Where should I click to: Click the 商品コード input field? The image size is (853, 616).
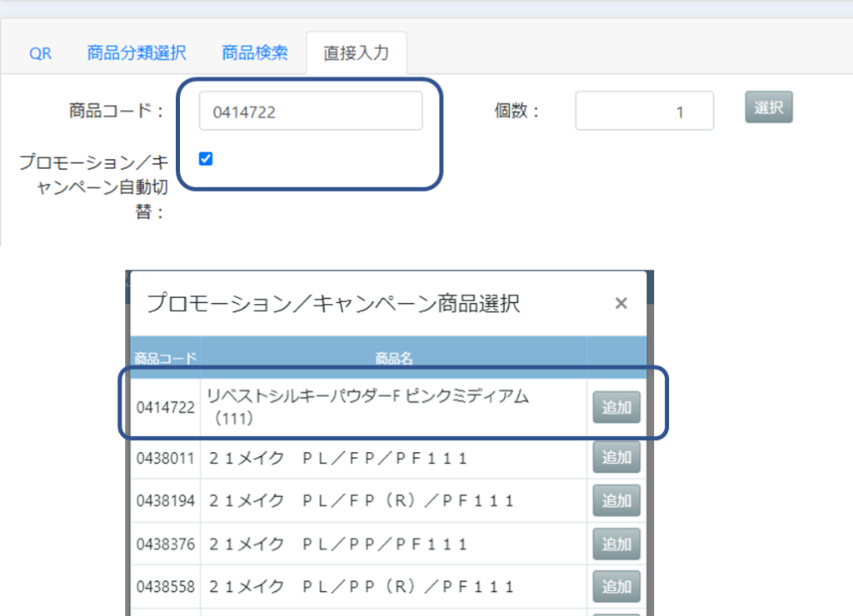coord(311,111)
